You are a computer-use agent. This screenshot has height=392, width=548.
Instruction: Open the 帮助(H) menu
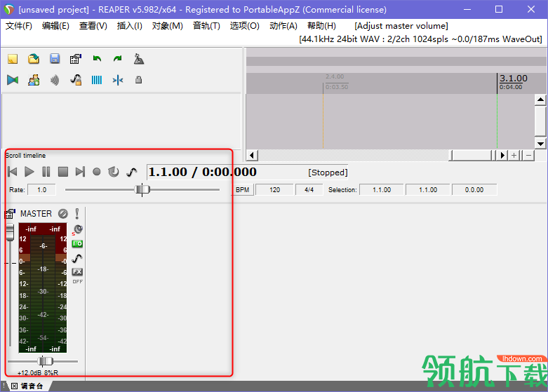point(321,26)
